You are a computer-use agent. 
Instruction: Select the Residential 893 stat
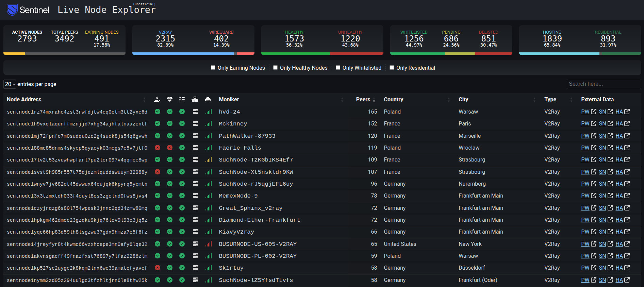608,38
